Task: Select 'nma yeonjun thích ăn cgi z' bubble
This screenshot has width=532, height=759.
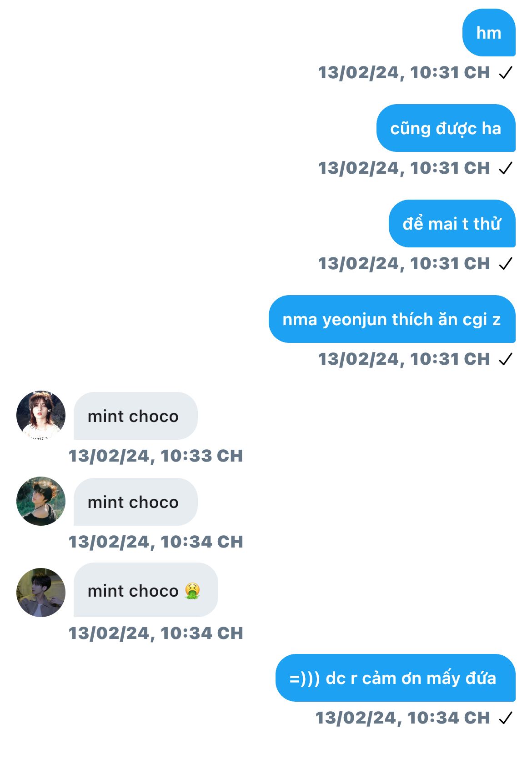Action: click(392, 319)
